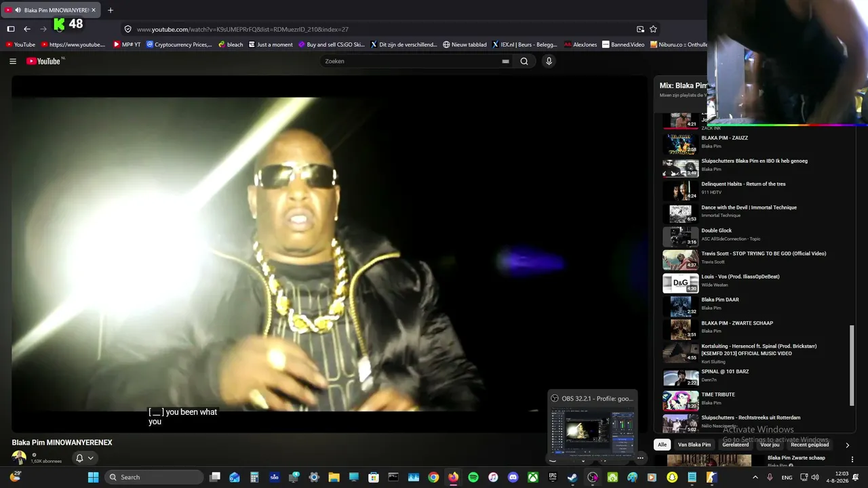868x488 pixels.
Task: Open the on-screen keyboard in search box
Action: point(505,61)
